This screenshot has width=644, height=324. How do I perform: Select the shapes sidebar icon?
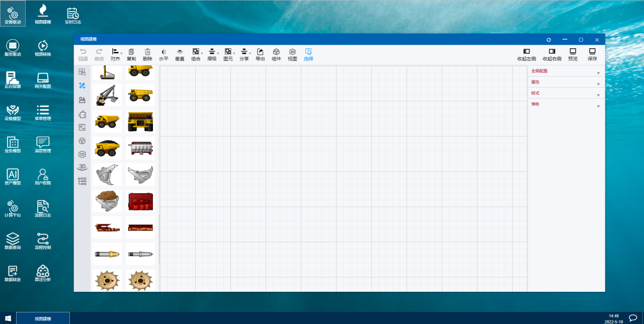pyautogui.click(x=82, y=100)
